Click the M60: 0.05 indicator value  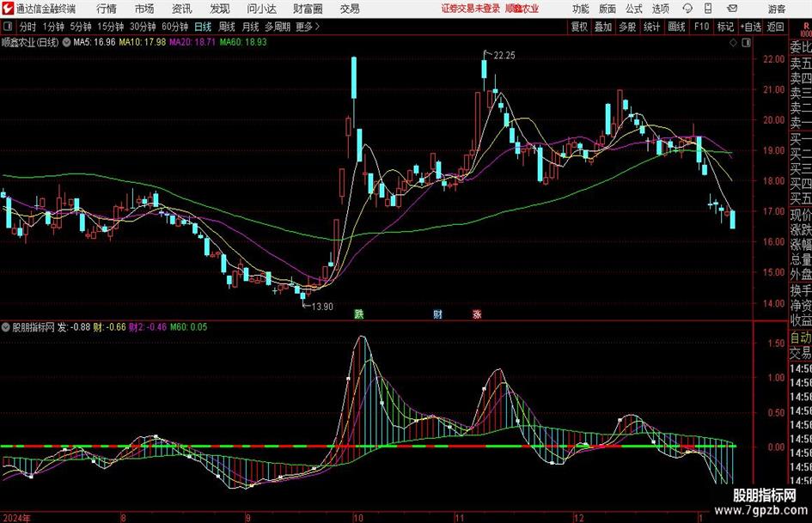point(188,327)
